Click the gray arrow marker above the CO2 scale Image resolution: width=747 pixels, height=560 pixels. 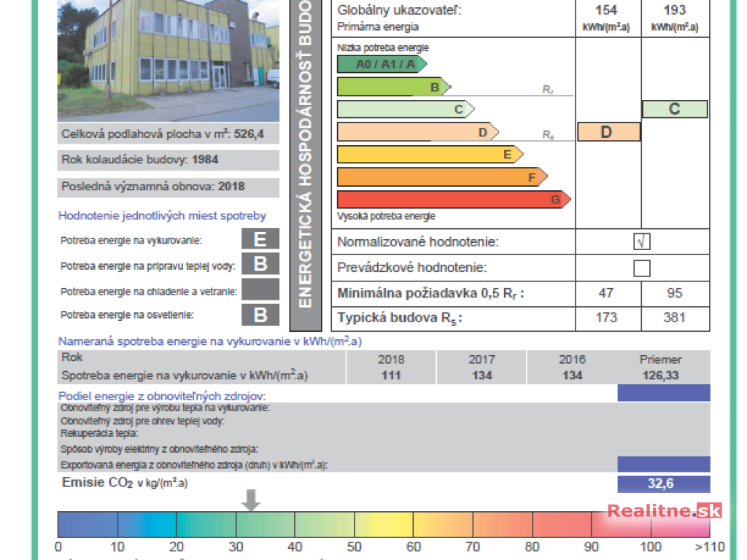pyautogui.click(x=251, y=500)
